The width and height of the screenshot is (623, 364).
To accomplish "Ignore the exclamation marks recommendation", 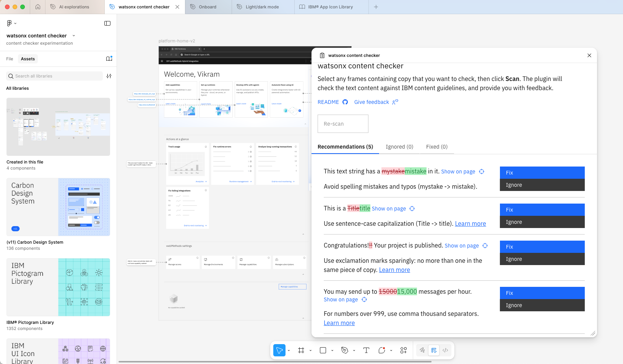I will [542, 259].
